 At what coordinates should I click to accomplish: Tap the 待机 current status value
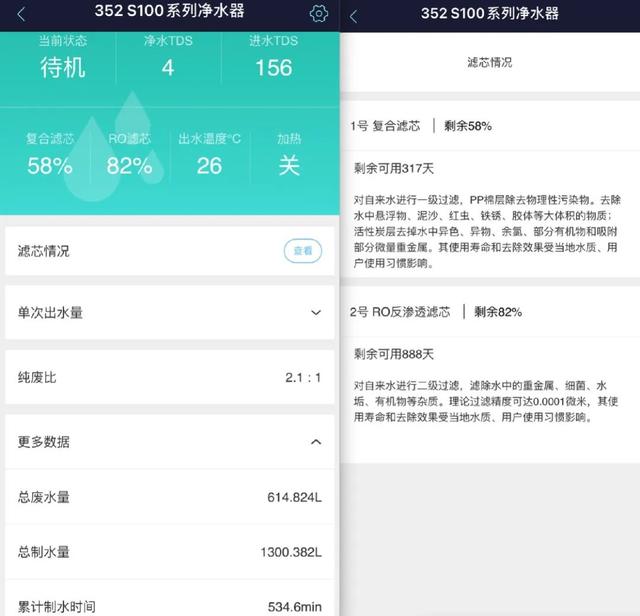pos(63,67)
